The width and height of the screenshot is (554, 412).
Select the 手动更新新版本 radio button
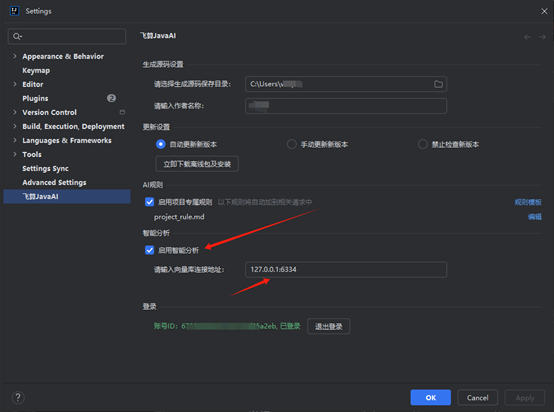[291, 144]
